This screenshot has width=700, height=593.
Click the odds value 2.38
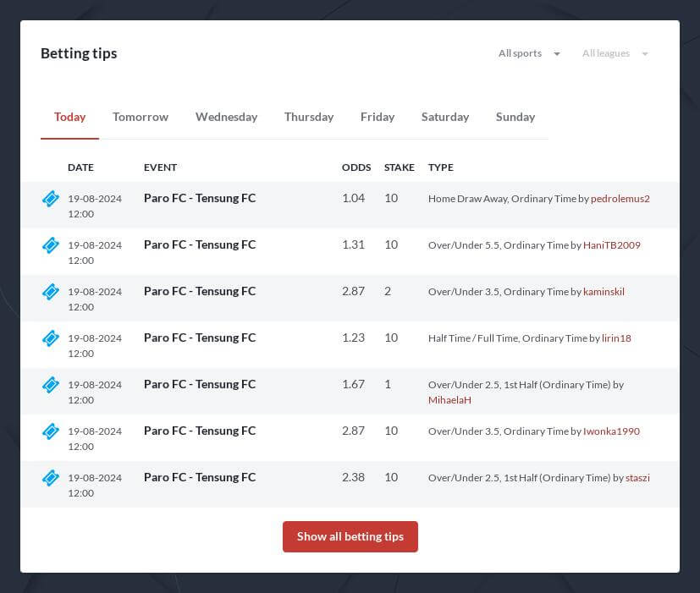tap(353, 477)
